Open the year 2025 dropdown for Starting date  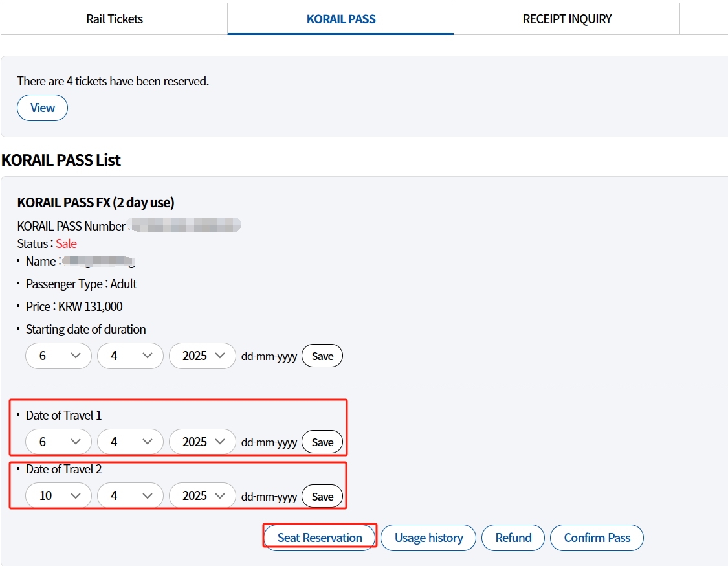click(x=202, y=355)
